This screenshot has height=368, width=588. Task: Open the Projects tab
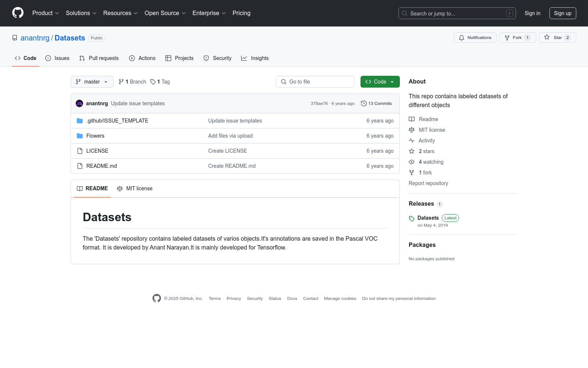179,58
